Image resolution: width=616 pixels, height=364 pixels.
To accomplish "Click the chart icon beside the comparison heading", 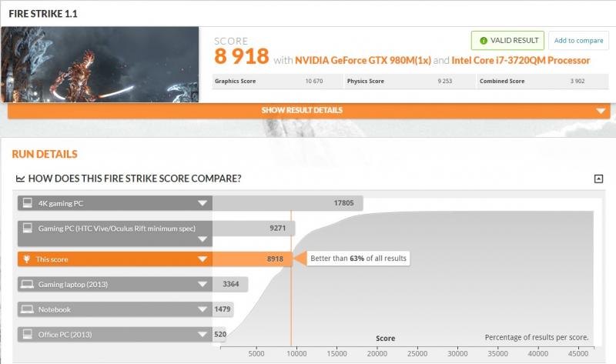I will coord(20,179).
